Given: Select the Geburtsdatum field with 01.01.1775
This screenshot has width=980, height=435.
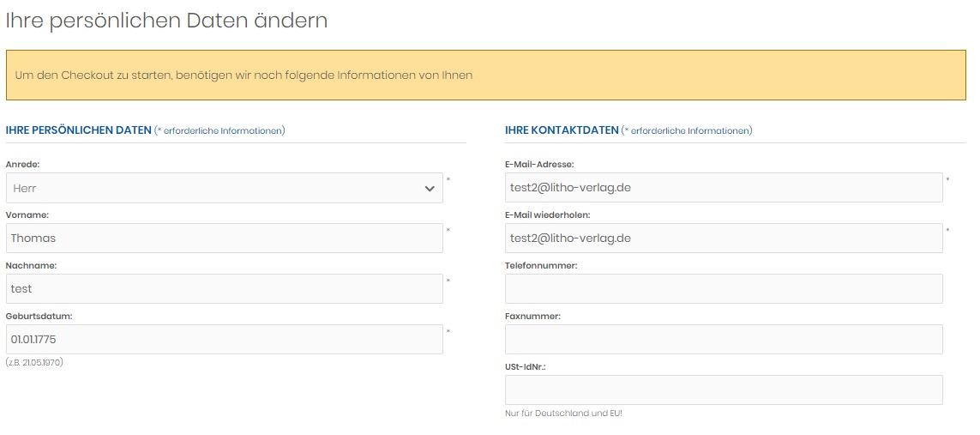Looking at the screenshot, I should click(x=224, y=340).
